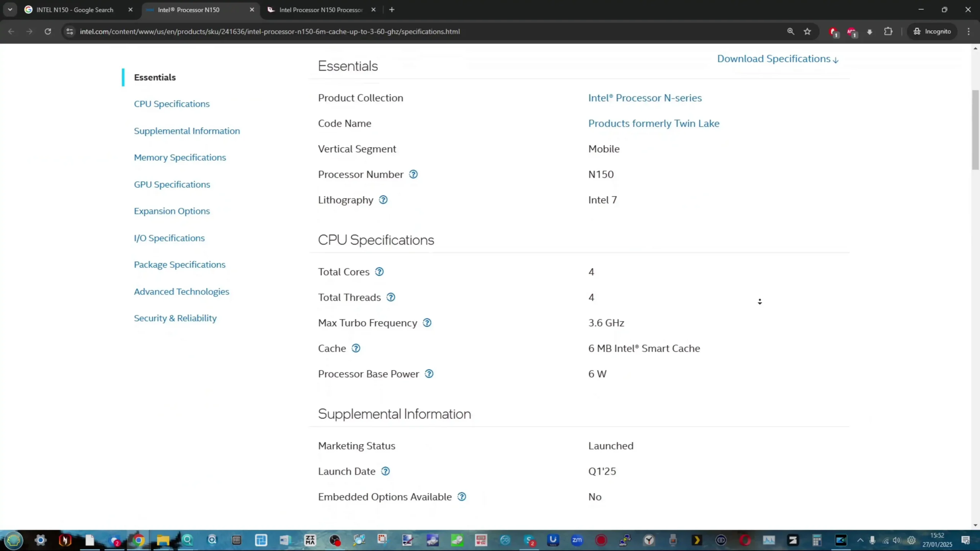Reload the page with the refresh icon

pyautogui.click(x=48, y=31)
